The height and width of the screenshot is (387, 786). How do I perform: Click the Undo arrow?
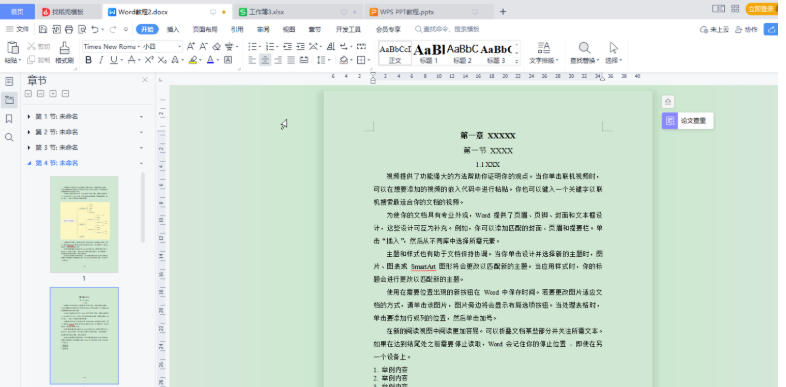94,29
